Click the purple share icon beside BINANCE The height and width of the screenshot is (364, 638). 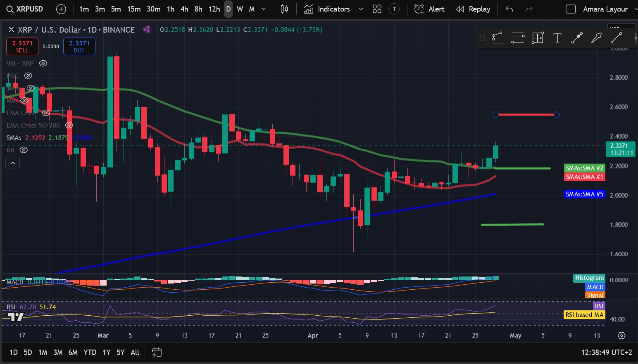coord(146,29)
